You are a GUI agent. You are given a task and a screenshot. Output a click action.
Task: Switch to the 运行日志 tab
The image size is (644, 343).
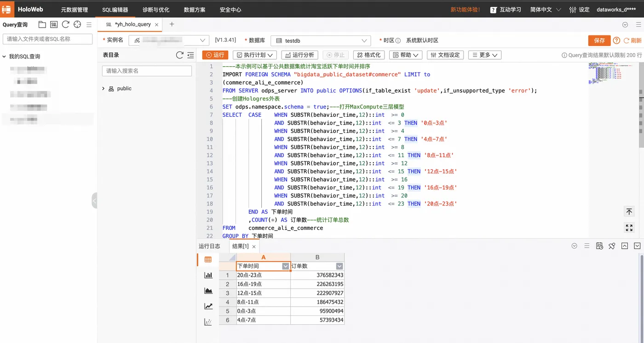pyautogui.click(x=209, y=246)
